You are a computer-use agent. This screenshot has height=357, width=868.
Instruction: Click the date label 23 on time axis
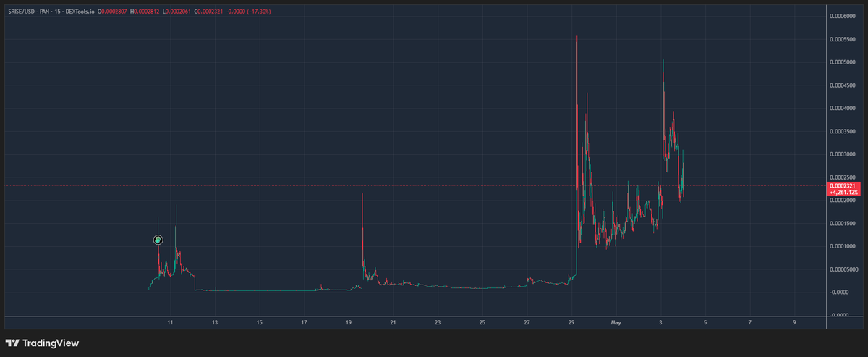coord(438,322)
